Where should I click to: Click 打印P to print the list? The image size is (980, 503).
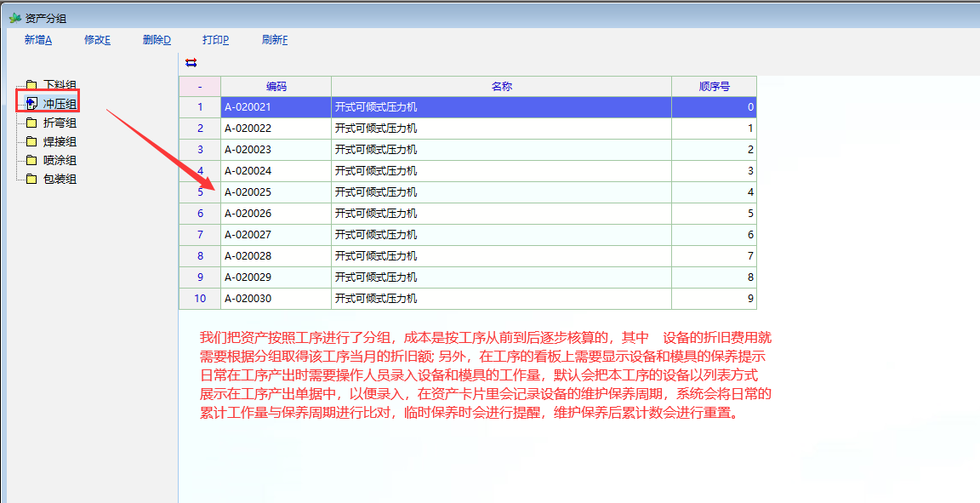point(215,39)
